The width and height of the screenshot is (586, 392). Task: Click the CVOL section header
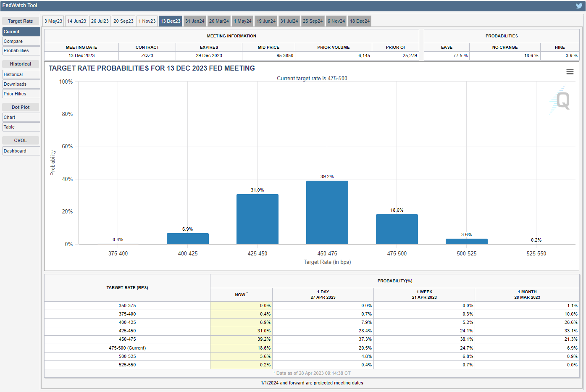click(x=21, y=140)
